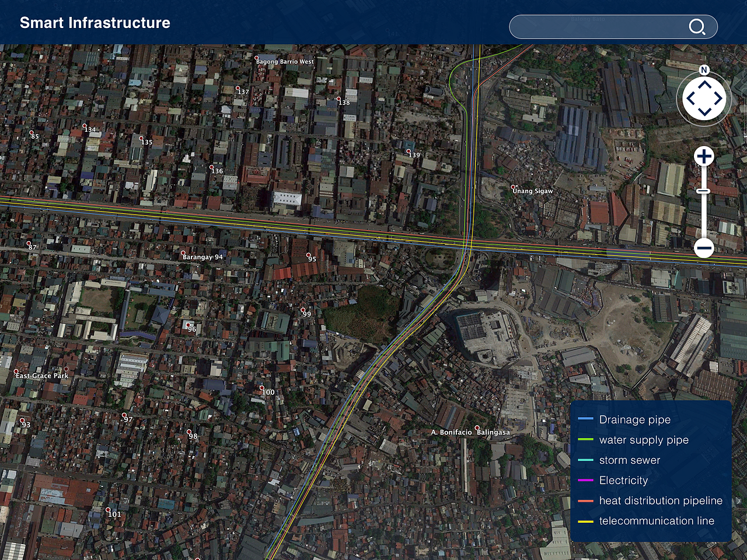Click the magenta Electricity color swatch
747x560 pixels.
point(585,480)
